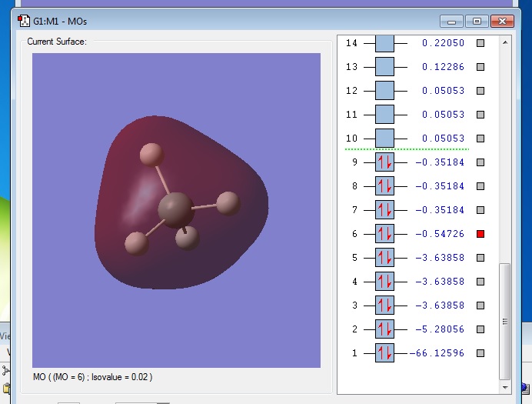Select the LUMO occupancy box, orbital 10

(384, 139)
